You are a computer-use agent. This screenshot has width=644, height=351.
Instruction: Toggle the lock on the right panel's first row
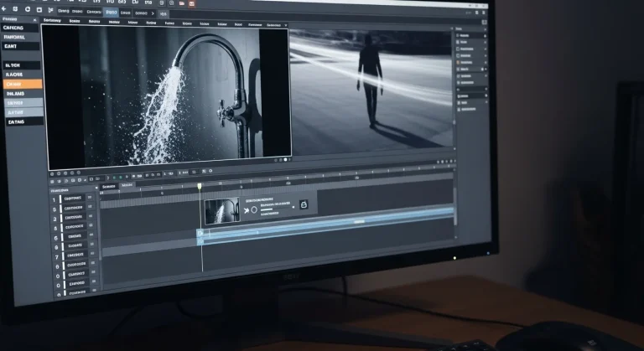[485, 36]
